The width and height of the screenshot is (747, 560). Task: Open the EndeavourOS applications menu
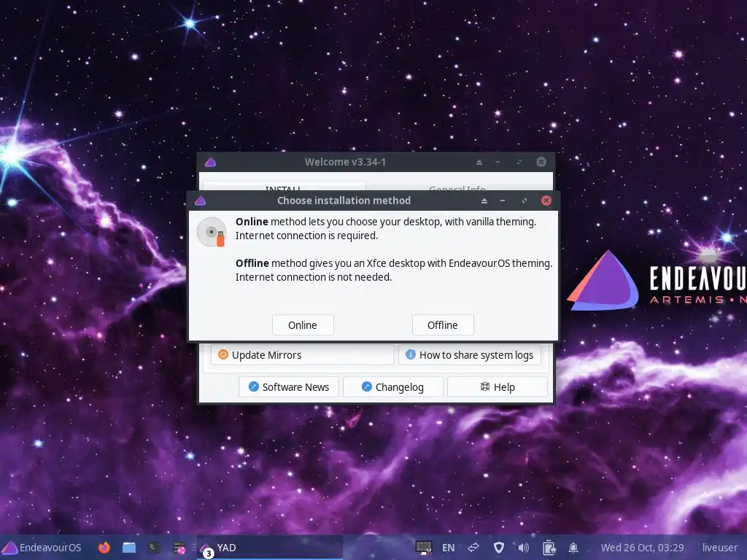[x=42, y=548]
